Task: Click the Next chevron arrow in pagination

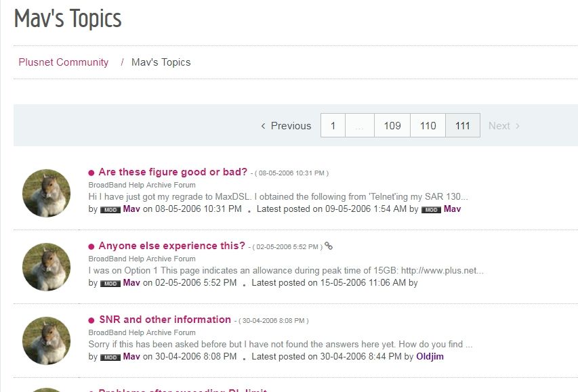Action: click(516, 126)
